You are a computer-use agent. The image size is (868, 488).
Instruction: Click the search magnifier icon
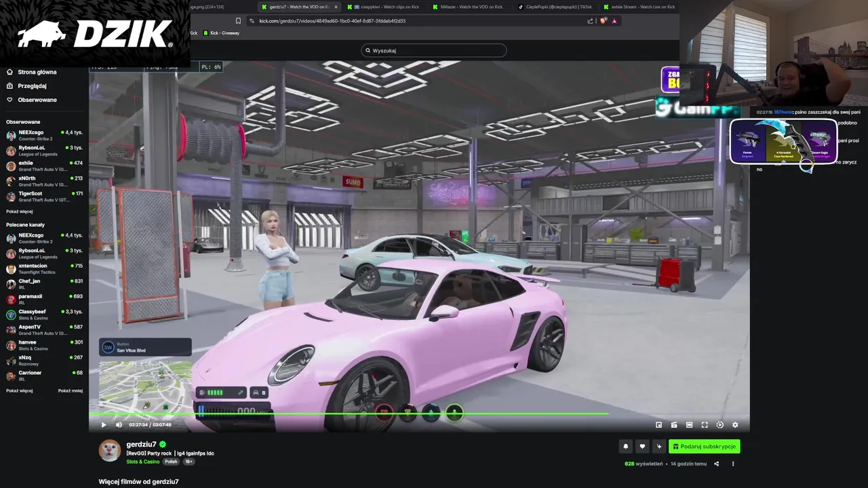pos(368,50)
